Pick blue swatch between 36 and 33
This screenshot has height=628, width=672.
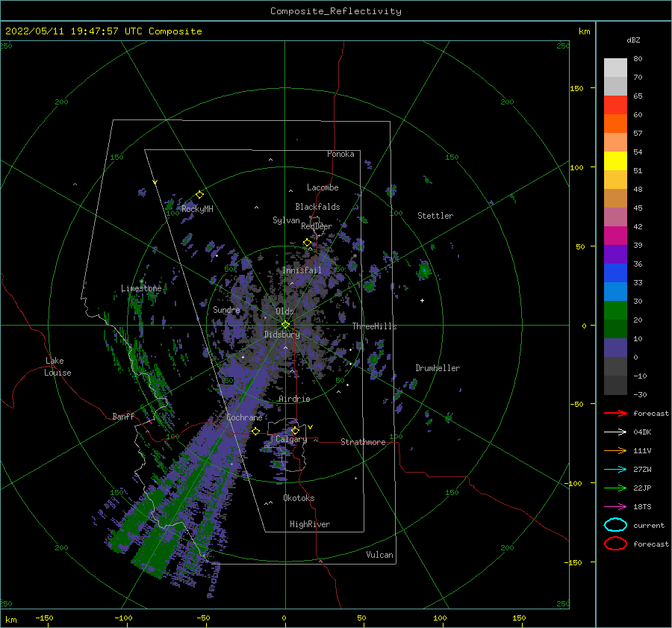[615, 273]
